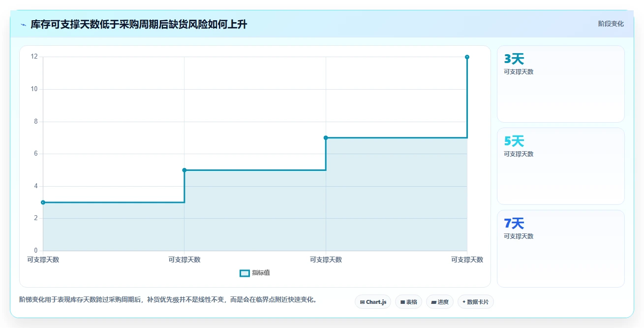The height and width of the screenshot is (328, 644).
Task: Click the y-axis label 6
Action: 35,154
